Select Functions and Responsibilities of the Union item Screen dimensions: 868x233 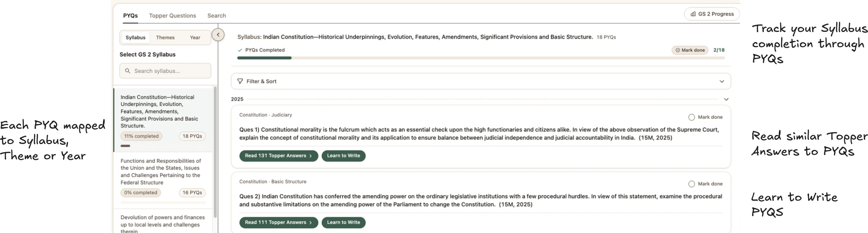pyautogui.click(x=163, y=180)
